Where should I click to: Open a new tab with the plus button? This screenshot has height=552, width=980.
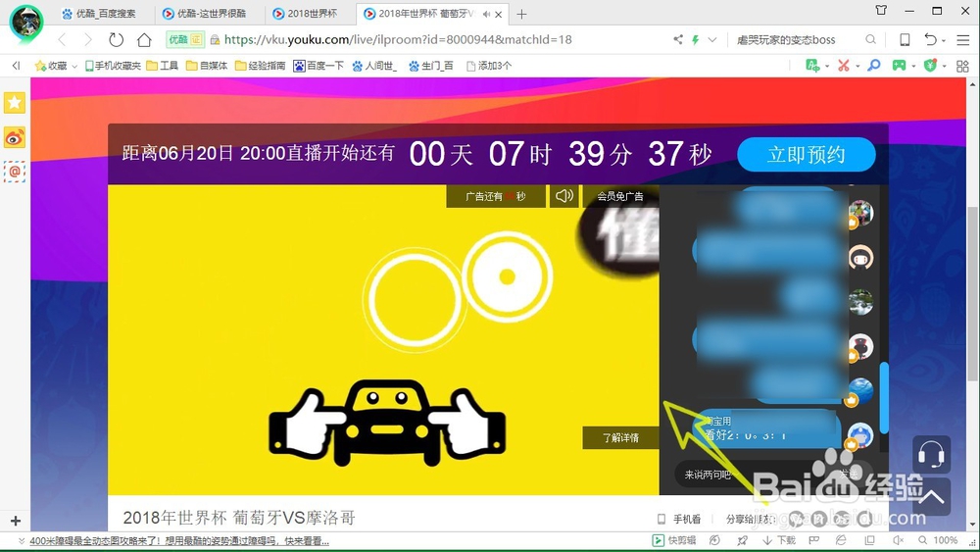[522, 14]
